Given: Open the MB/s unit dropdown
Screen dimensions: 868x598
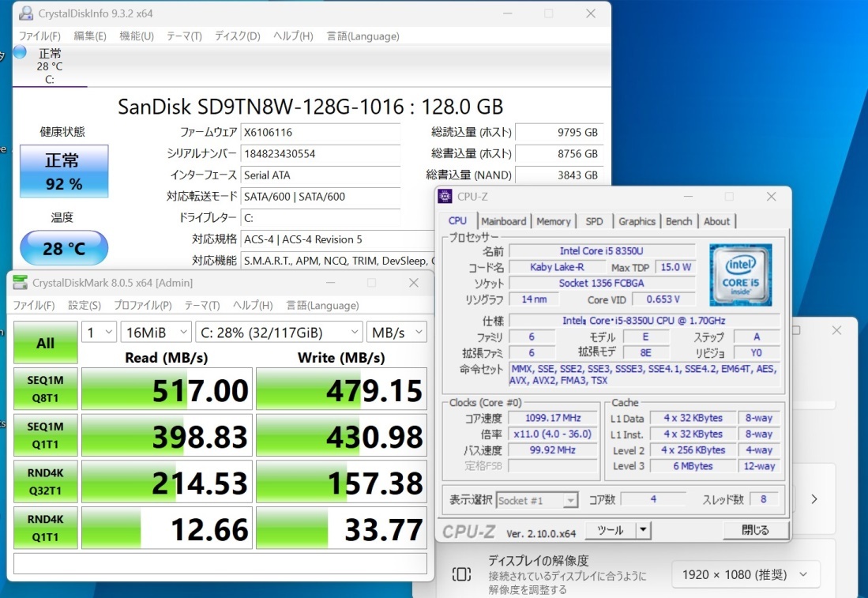Looking at the screenshot, I should coord(396,333).
